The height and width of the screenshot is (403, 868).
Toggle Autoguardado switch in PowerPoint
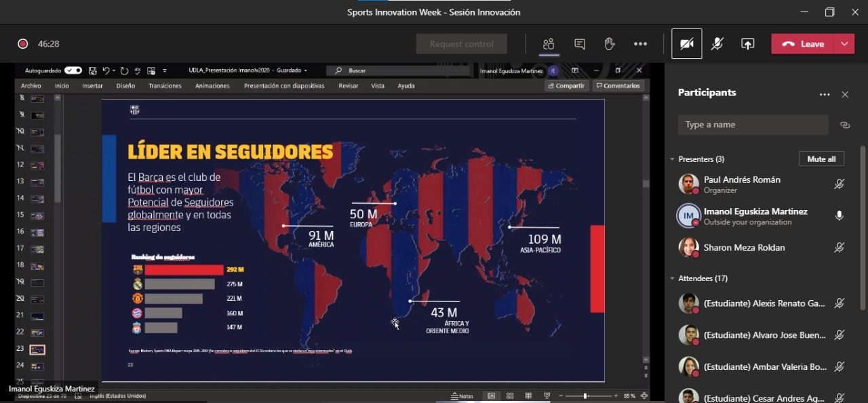point(73,70)
